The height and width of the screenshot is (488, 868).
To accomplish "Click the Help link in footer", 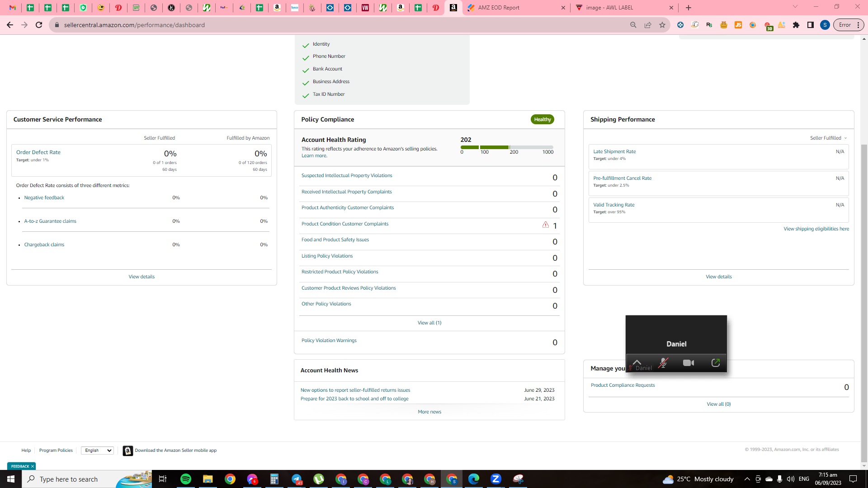I will point(26,450).
